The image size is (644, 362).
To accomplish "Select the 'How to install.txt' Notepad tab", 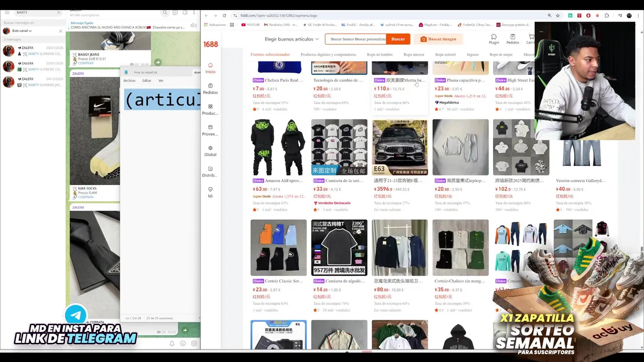I will click(145, 72).
